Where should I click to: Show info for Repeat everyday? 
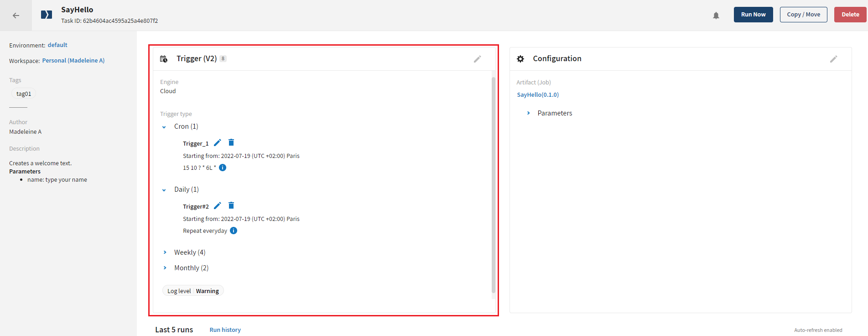tap(234, 231)
